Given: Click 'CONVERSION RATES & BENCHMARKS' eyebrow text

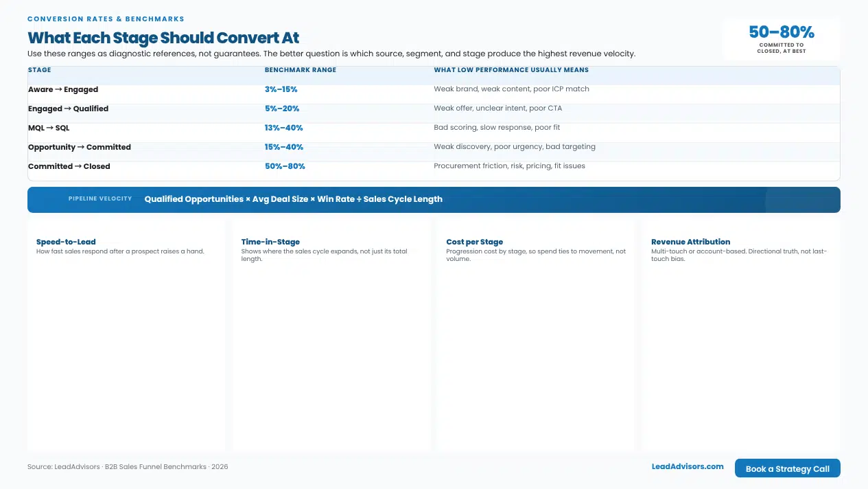Looking at the screenshot, I should click(106, 19).
